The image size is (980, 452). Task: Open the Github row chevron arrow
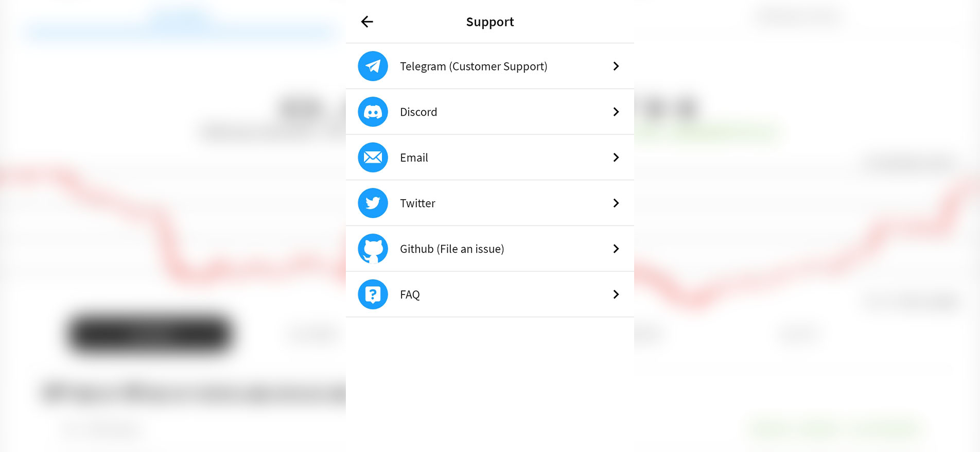pyautogui.click(x=616, y=249)
